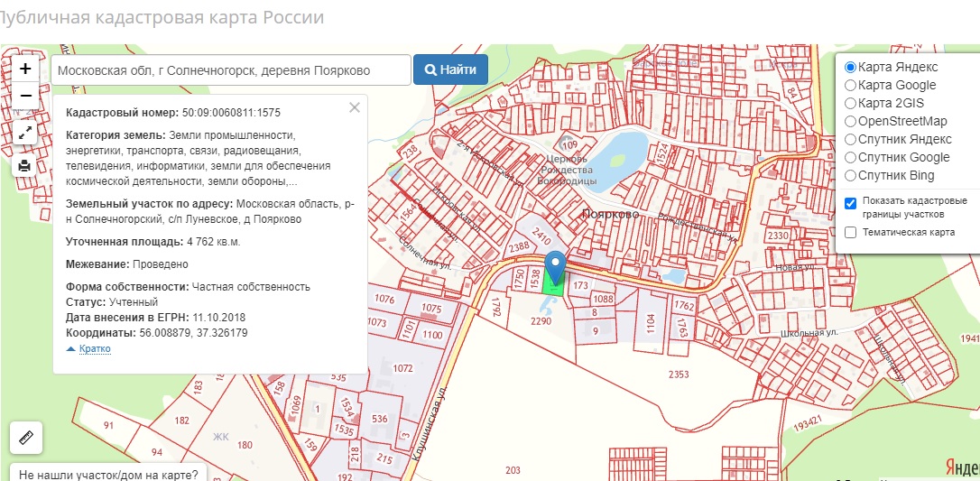Click the green highlighted land parcel

[x=552, y=286]
